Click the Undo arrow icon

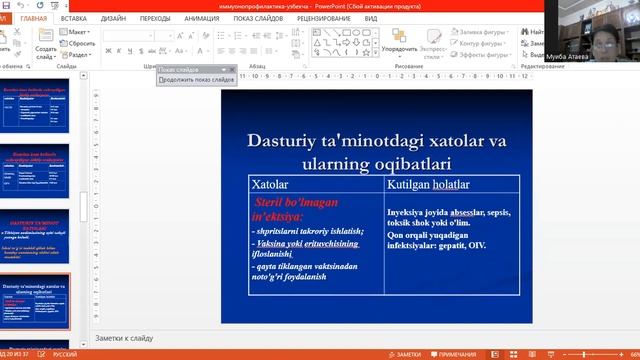click(x=20, y=5)
